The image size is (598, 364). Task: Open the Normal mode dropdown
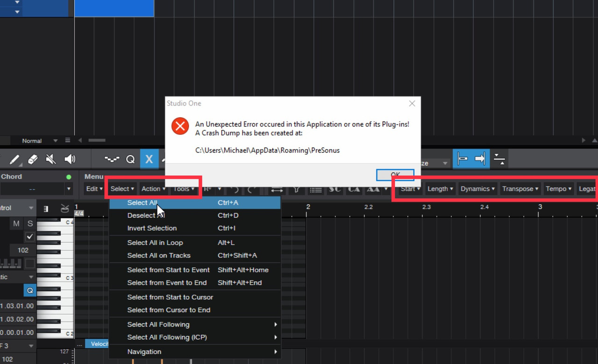40,141
